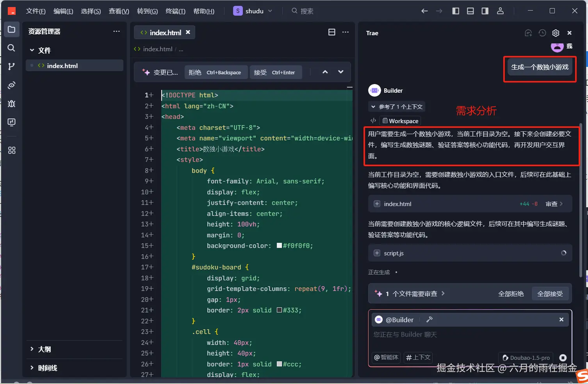The width and height of the screenshot is (588, 384).
Task: Click split editor layout icon
Action: [332, 32]
